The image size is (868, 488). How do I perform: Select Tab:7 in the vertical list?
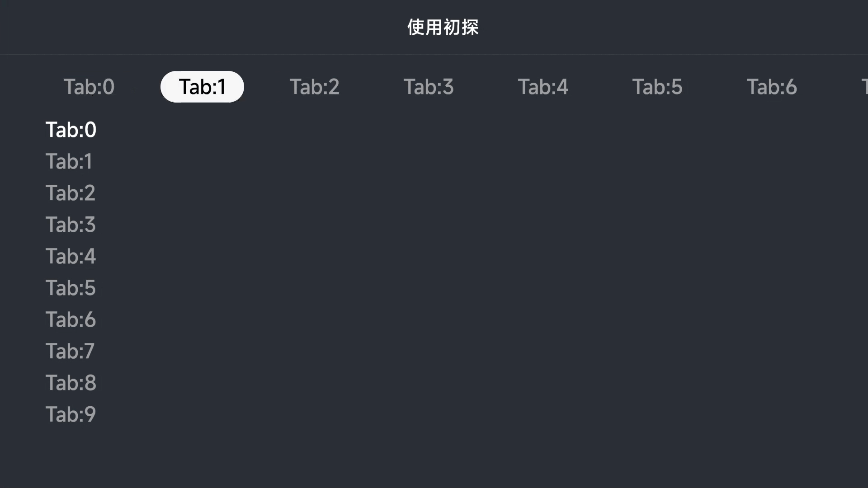point(70,352)
